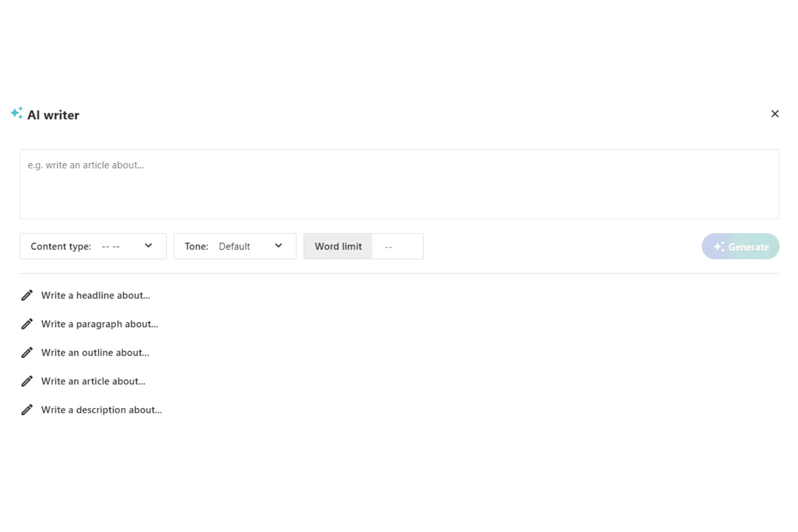Image resolution: width=798 pixels, height=532 pixels.
Task: Click the AI writer sparkle icon
Action: (x=17, y=113)
